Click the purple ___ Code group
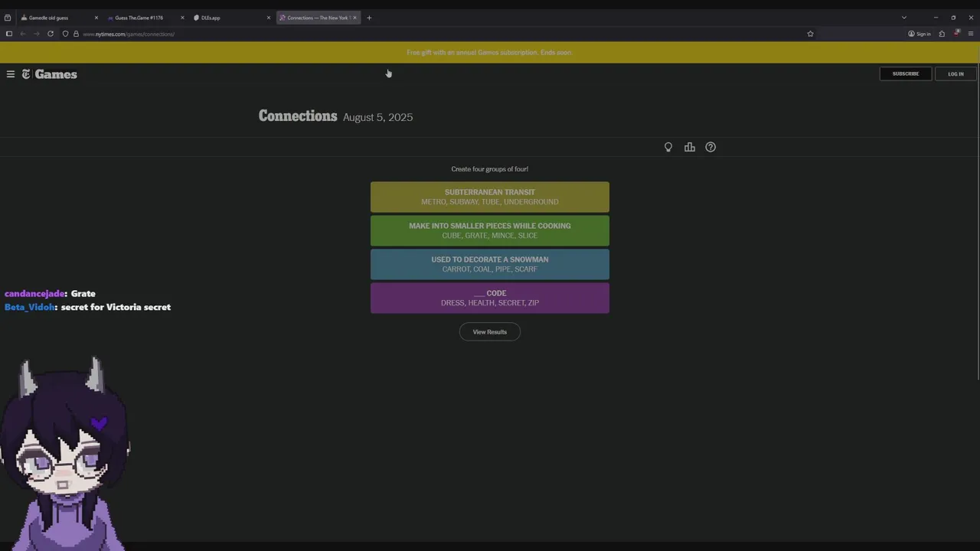 tap(490, 298)
